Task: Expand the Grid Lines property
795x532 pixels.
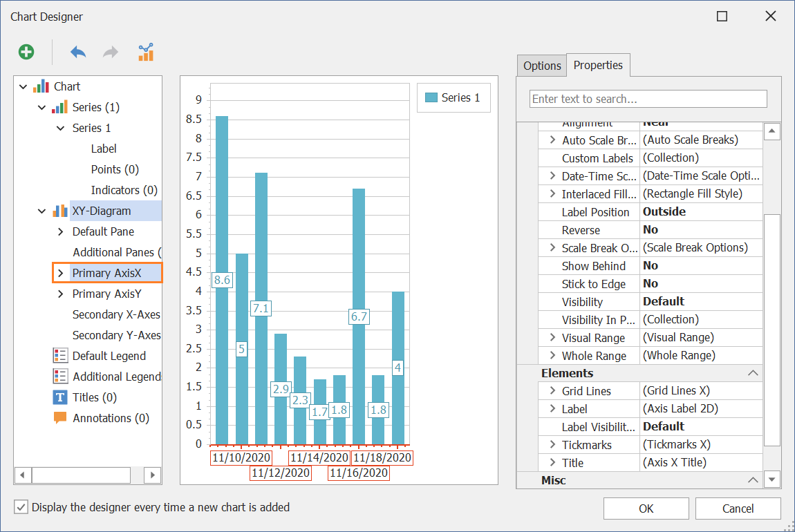Action: (552, 390)
